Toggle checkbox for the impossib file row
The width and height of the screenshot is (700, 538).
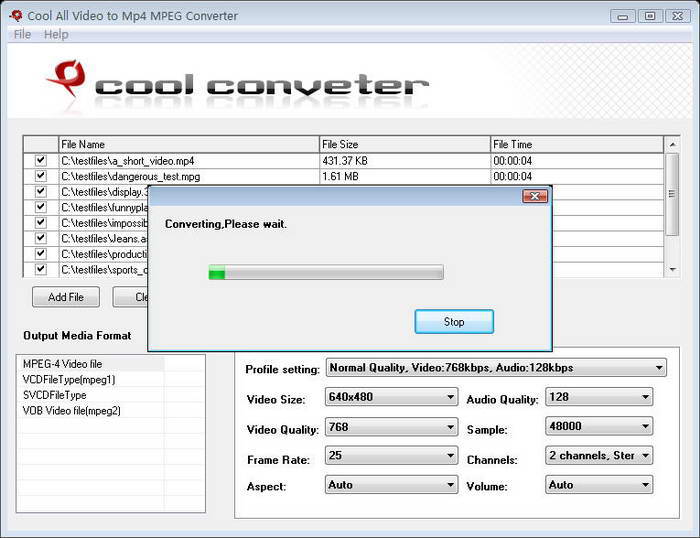pos(41,222)
